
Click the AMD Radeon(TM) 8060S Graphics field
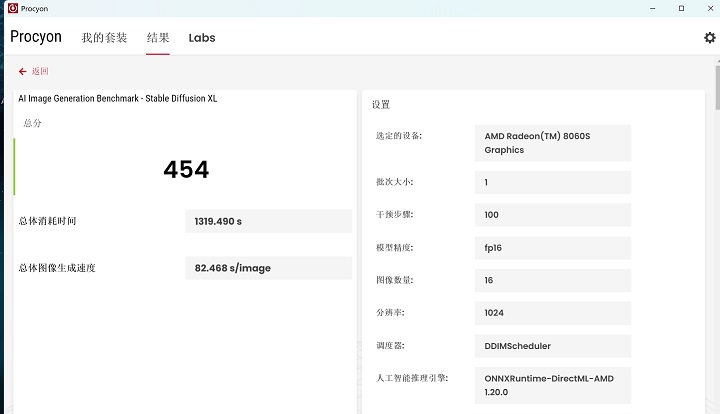click(553, 143)
